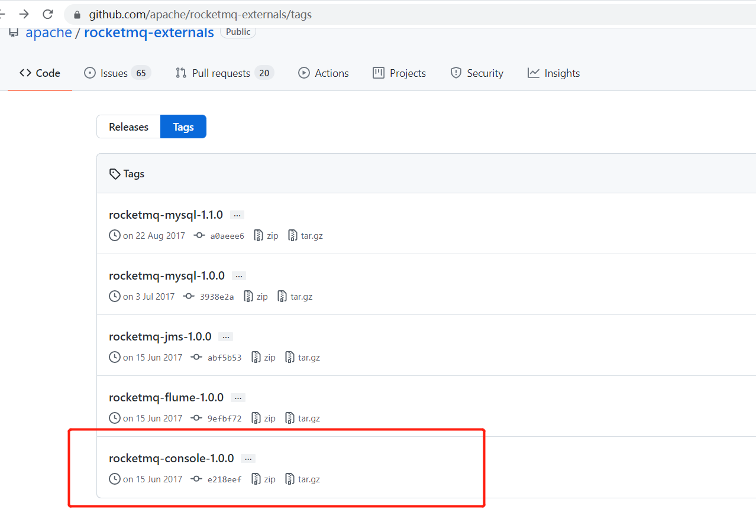This screenshot has height=532, width=756.
Task: Open the Pull requests tab
Action: [225, 73]
